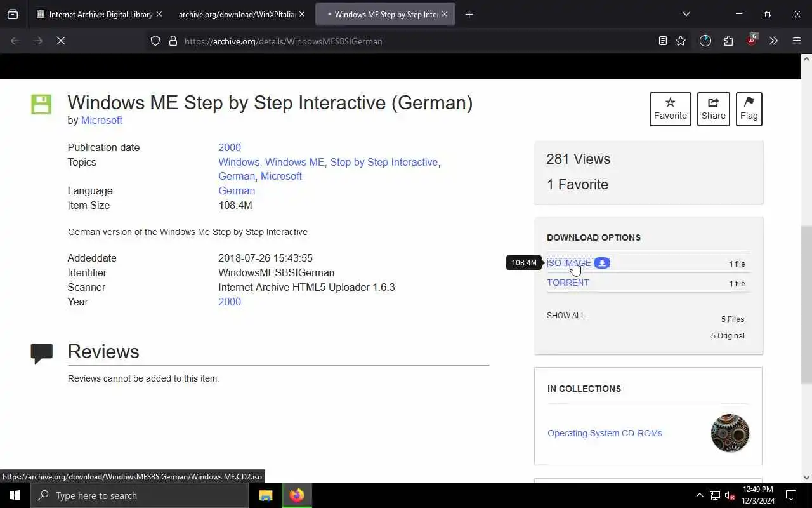
Task: Click the gears collection thumbnail
Action: point(730,433)
